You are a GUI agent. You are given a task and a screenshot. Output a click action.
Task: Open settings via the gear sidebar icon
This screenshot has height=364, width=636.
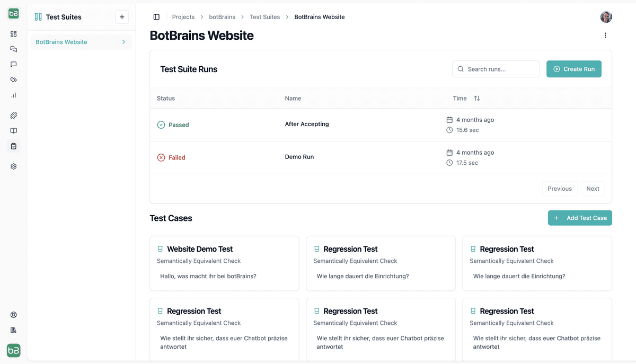(x=13, y=166)
